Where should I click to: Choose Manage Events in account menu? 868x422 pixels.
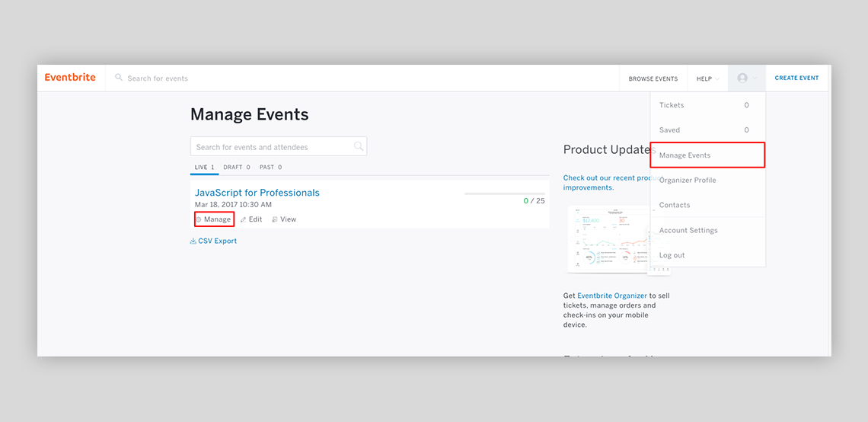click(708, 155)
